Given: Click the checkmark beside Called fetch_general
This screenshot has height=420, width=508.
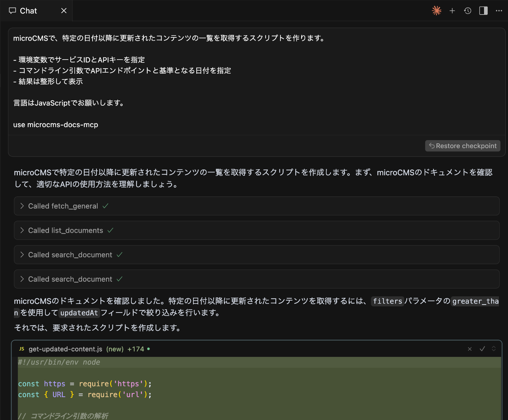Looking at the screenshot, I should [106, 206].
